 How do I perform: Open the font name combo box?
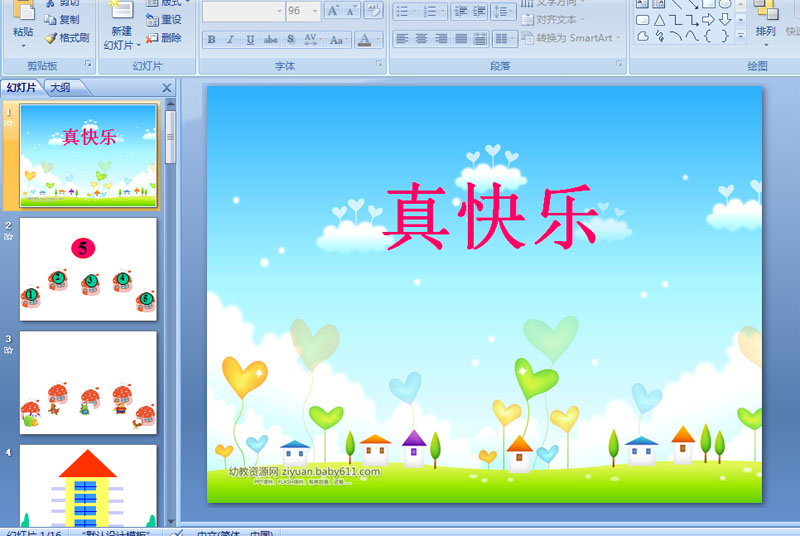coord(243,11)
